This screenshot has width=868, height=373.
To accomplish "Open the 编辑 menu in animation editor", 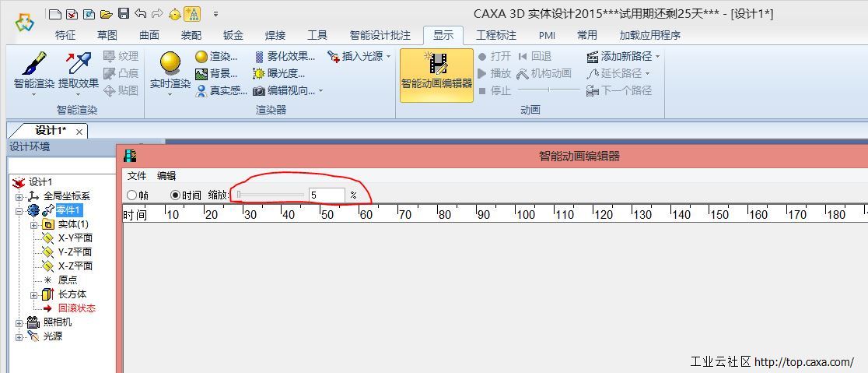I will click(x=166, y=176).
